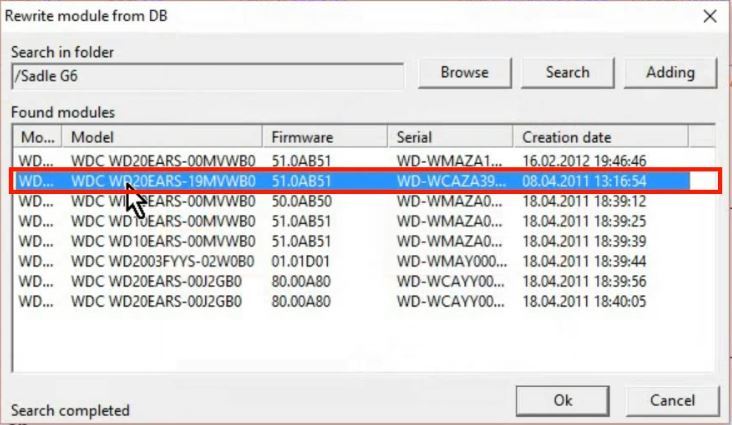Close the Rewrite module from DB window
732x425 pixels.
click(x=710, y=16)
